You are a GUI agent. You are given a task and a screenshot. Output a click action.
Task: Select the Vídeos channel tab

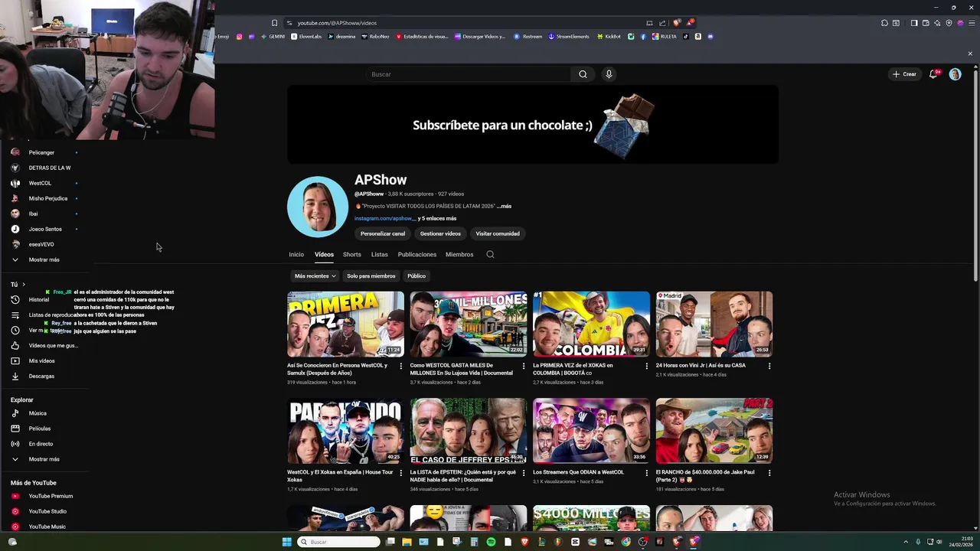coord(324,254)
